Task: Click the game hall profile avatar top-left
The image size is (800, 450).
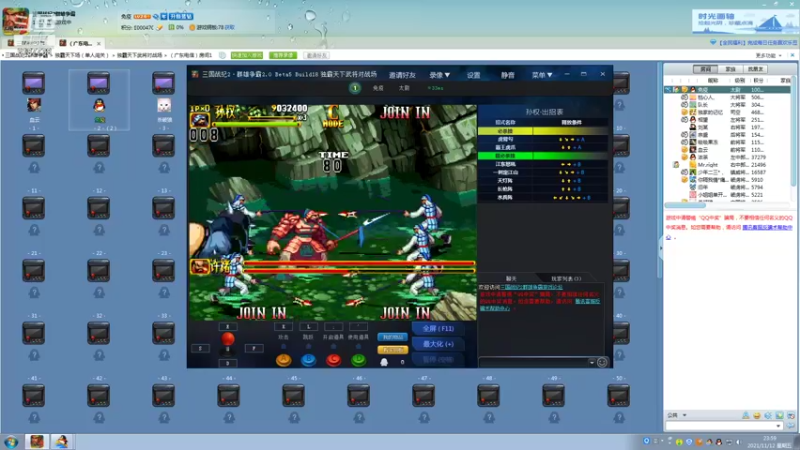Action: click(16, 20)
